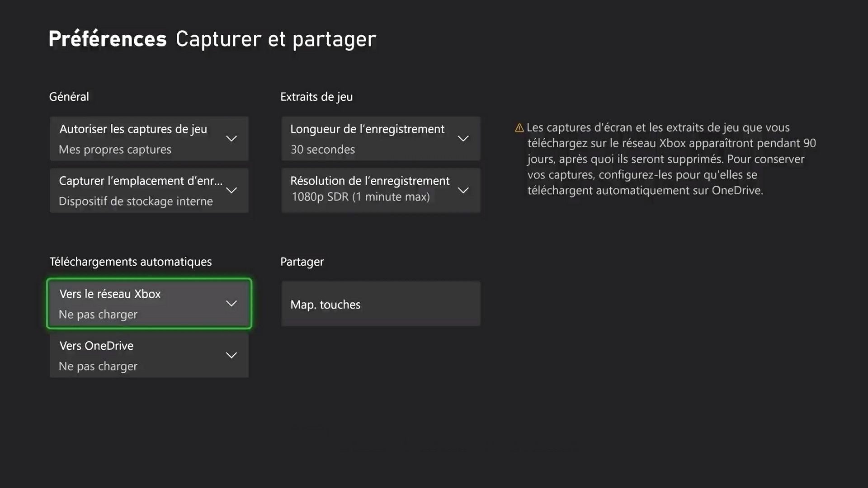This screenshot has height=488, width=868.
Task: Click the 1080p SDR (1 minute max) value
Action: 360,197
